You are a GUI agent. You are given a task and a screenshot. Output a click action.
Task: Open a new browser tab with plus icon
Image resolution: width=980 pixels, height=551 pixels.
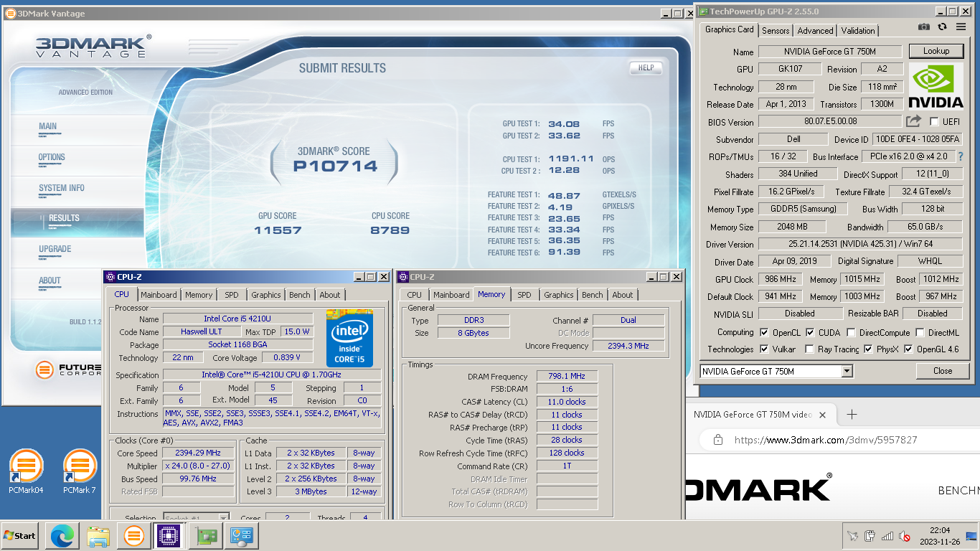[x=852, y=414]
